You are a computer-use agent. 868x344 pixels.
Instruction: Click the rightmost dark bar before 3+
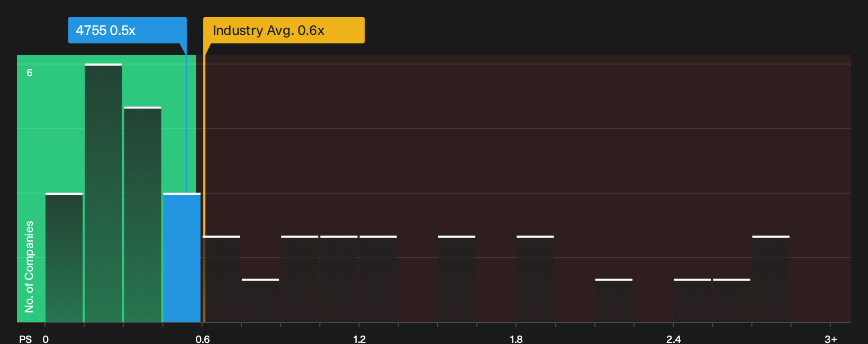771,279
